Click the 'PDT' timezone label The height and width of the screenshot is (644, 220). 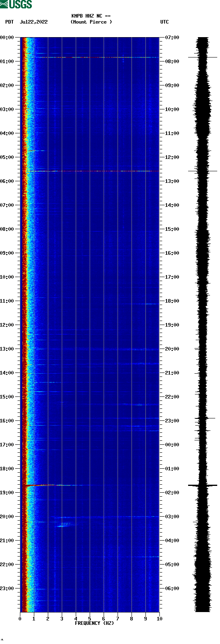[10, 22]
